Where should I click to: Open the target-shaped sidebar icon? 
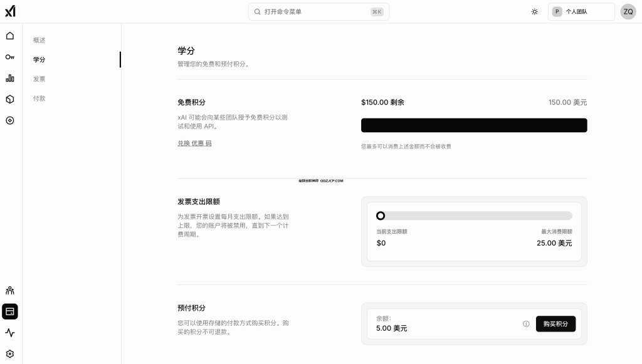[9, 120]
